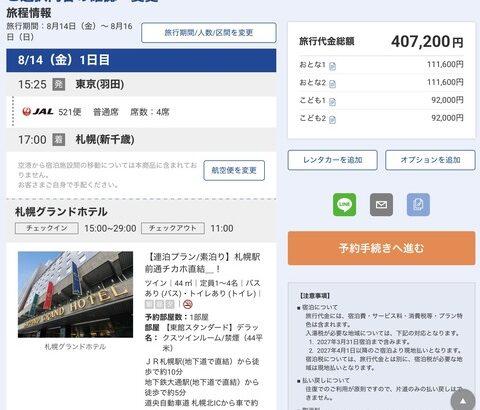The image size is (480, 410).
Task: Click the 予約部屋数：1部屋 line
Action: click(x=177, y=317)
